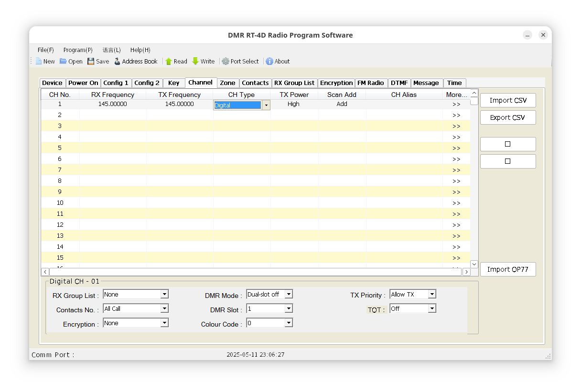Click the >> More button in row 10
The height and width of the screenshot is (392, 581).
coord(456,203)
